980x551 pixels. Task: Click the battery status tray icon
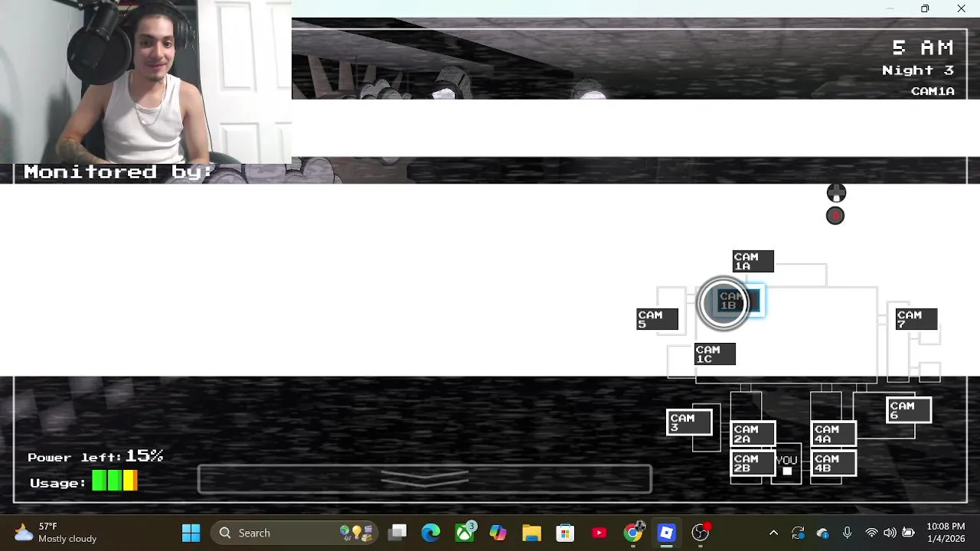tap(908, 533)
